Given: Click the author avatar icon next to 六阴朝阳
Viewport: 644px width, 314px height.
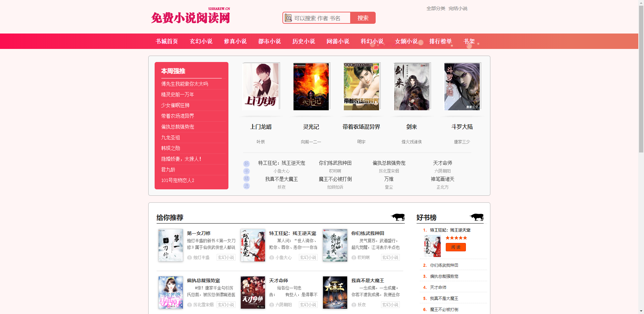Looking at the screenshot, I should point(272,305).
